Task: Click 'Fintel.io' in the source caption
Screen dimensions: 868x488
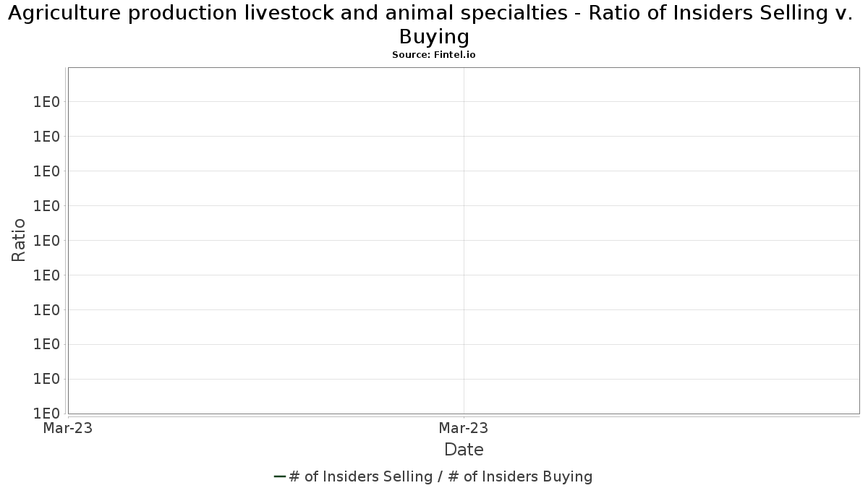Action: [455, 55]
